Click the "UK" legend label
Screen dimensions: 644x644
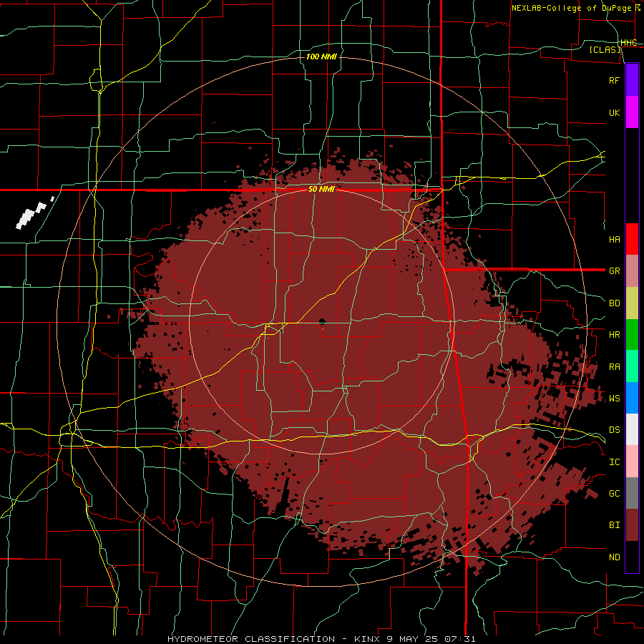[x=614, y=112]
